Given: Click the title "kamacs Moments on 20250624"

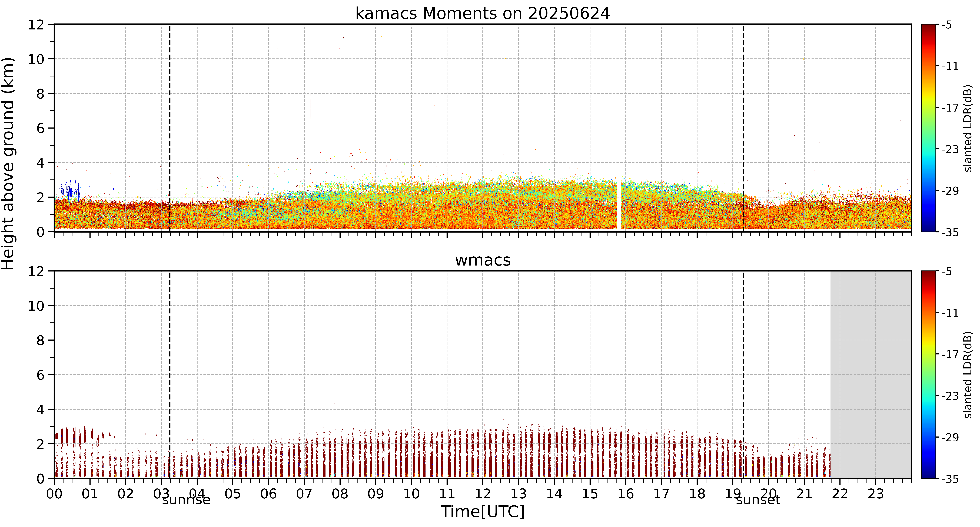Looking at the screenshot, I should coord(482,13).
